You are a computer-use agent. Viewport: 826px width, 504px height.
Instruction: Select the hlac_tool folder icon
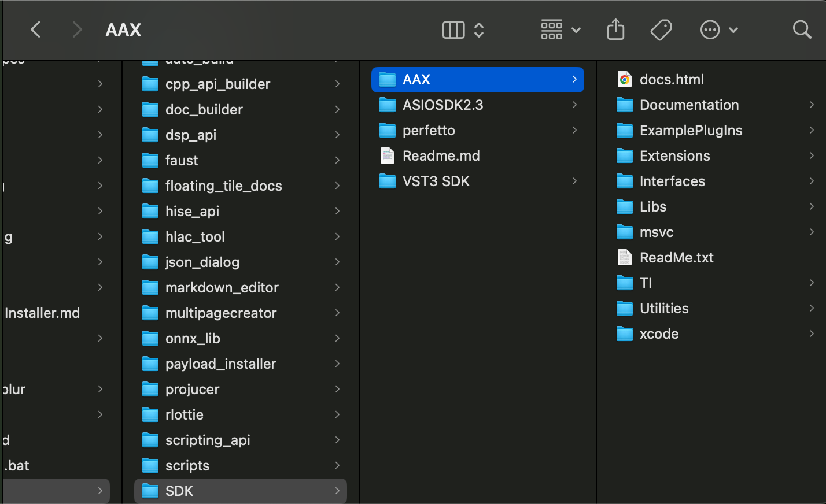(x=150, y=237)
